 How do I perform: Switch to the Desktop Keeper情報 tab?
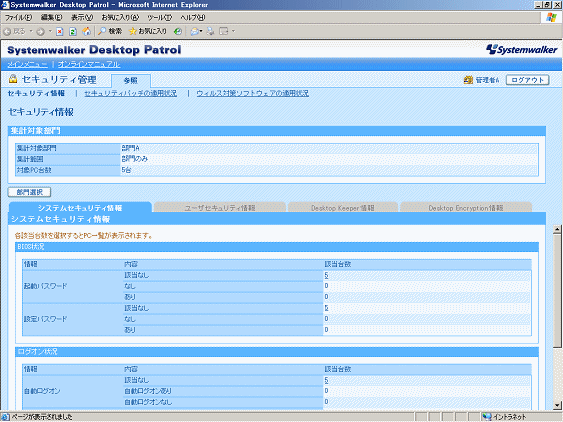(x=343, y=208)
